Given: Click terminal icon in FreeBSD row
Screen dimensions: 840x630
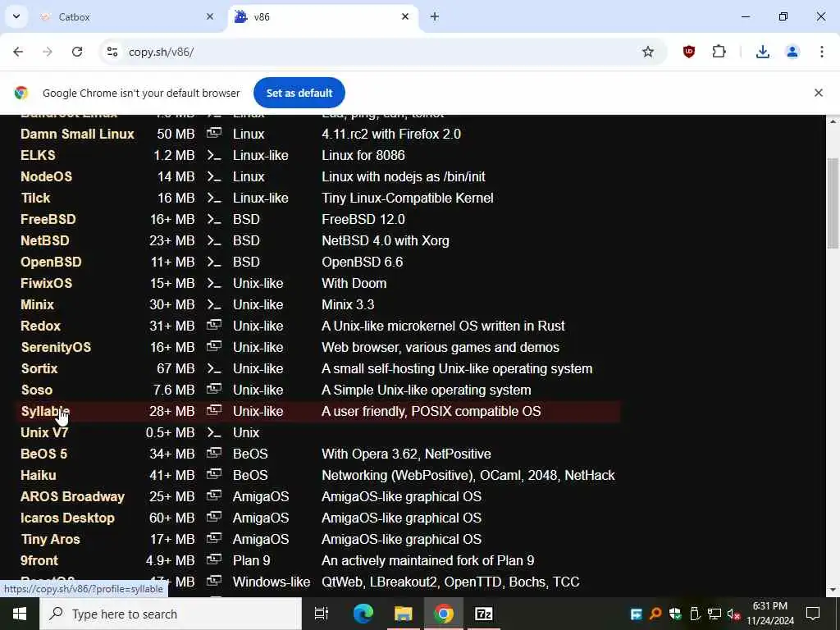Looking at the screenshot, I should point(214,220).
